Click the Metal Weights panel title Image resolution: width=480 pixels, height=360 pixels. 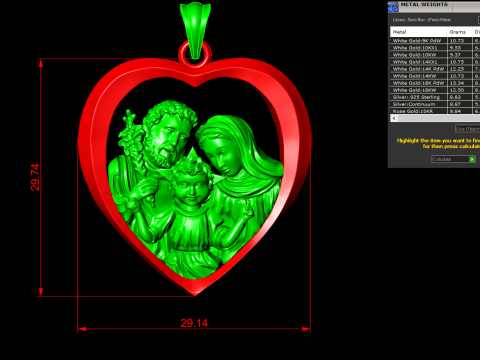click(424, 4)
